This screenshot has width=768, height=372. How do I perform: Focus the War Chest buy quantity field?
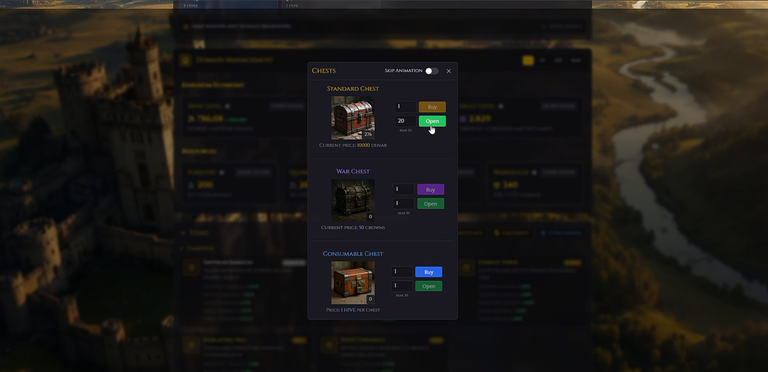tap(404, 189)
